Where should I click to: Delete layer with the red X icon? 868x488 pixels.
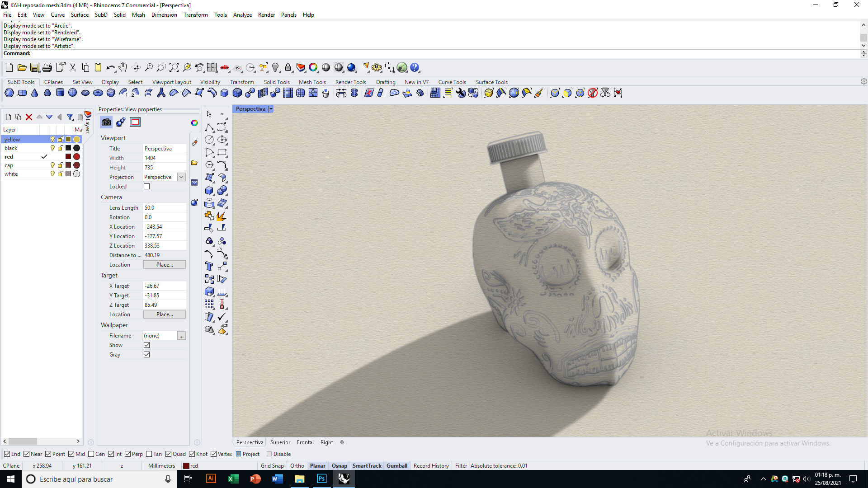click(x=29, y=117)
